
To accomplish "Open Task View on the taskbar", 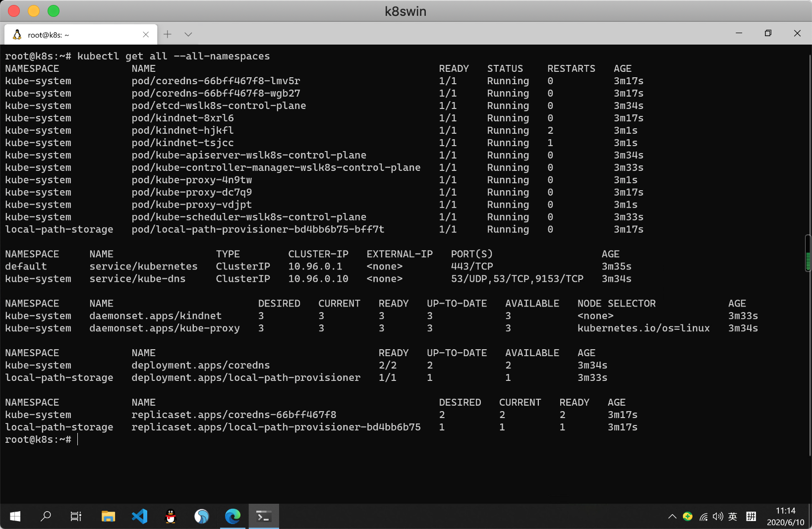I will click(76, 517).
